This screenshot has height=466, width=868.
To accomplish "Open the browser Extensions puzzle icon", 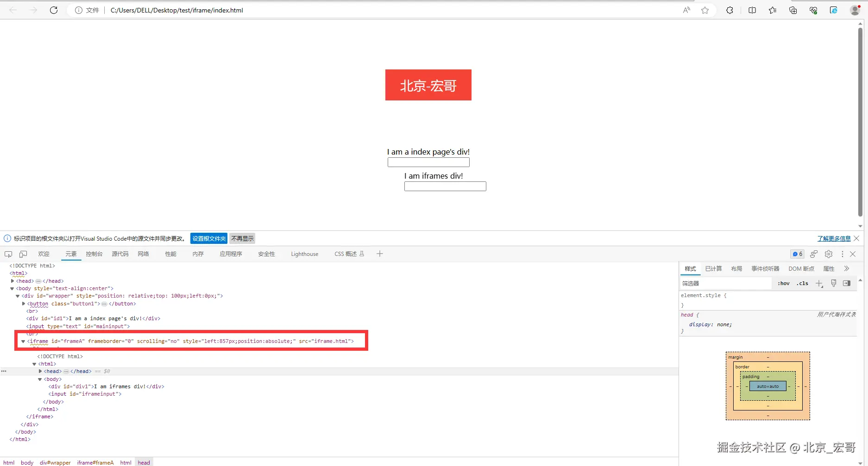I will 730,10.
